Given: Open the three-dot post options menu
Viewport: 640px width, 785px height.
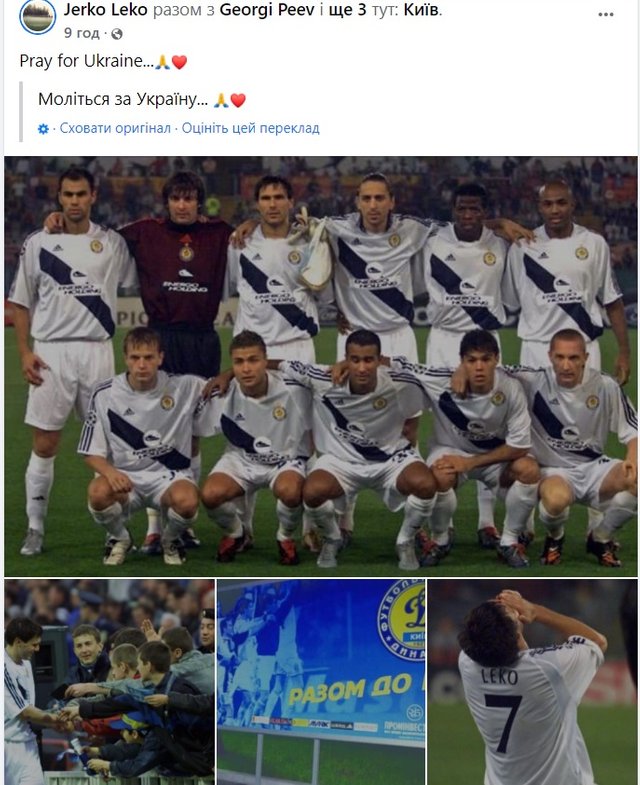Looking at the screenshot, I should [x=605, y=14].
